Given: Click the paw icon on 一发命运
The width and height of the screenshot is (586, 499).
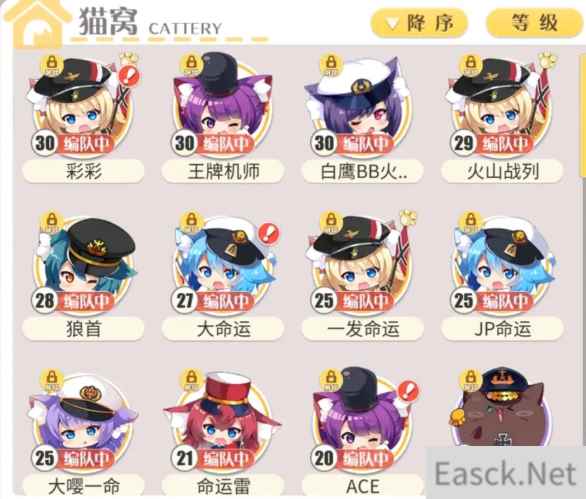Looking at the screenshot, I should click(407, 218).
